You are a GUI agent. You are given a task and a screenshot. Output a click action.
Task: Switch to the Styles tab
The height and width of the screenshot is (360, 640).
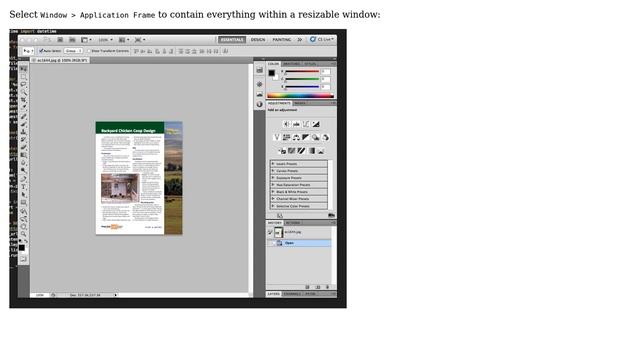point(310,64)
